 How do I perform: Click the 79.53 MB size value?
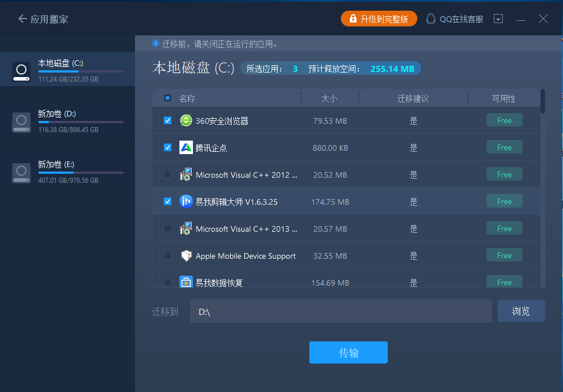[330, 121]
